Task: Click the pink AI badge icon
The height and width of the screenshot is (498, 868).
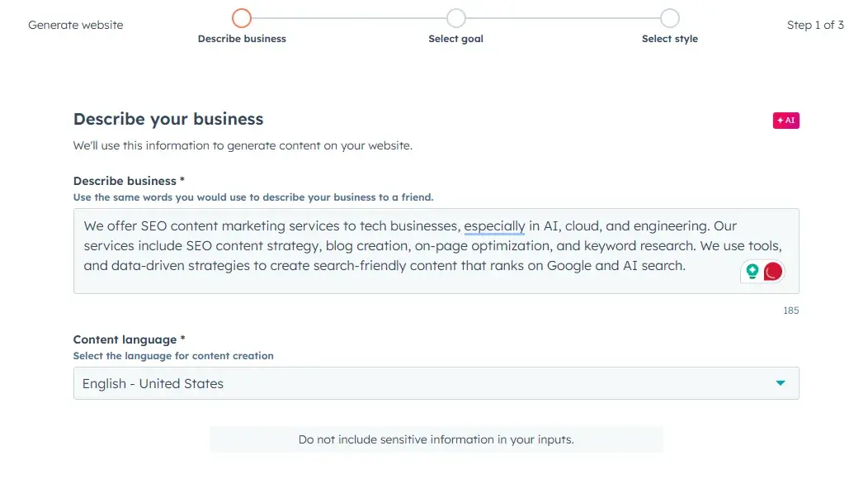Action: (x=785, y=121)
